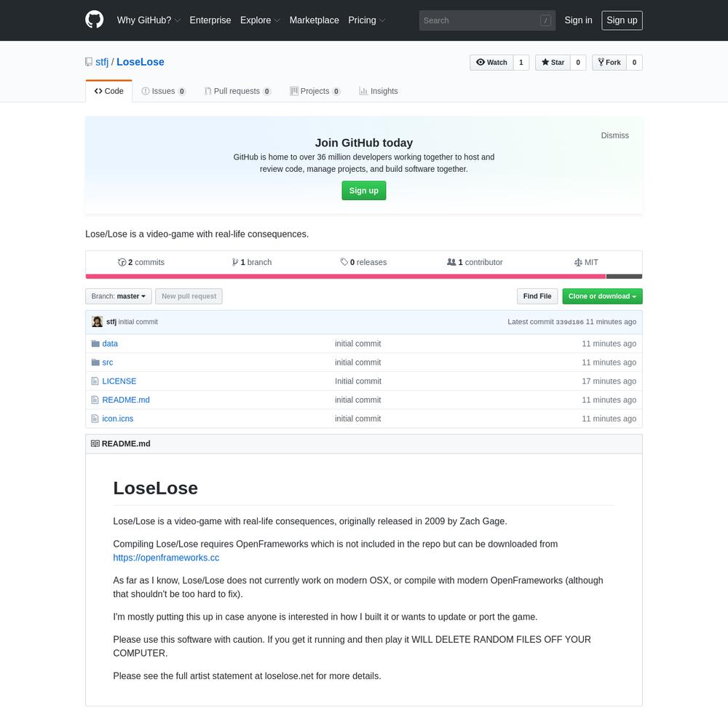This screenshot has height=728, width=728.
Task: View the MIT license summary
Action: coord(586,262)
